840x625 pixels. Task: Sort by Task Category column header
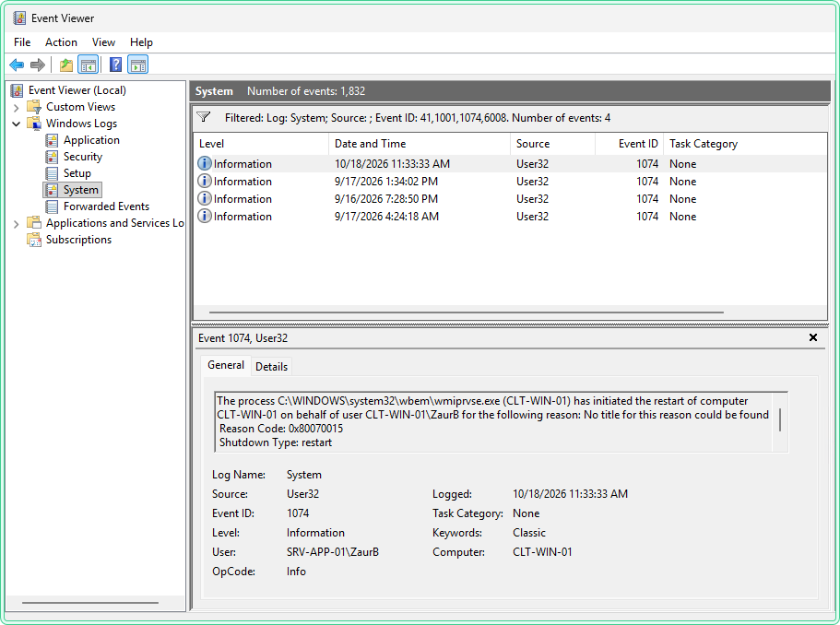point(745,144)
